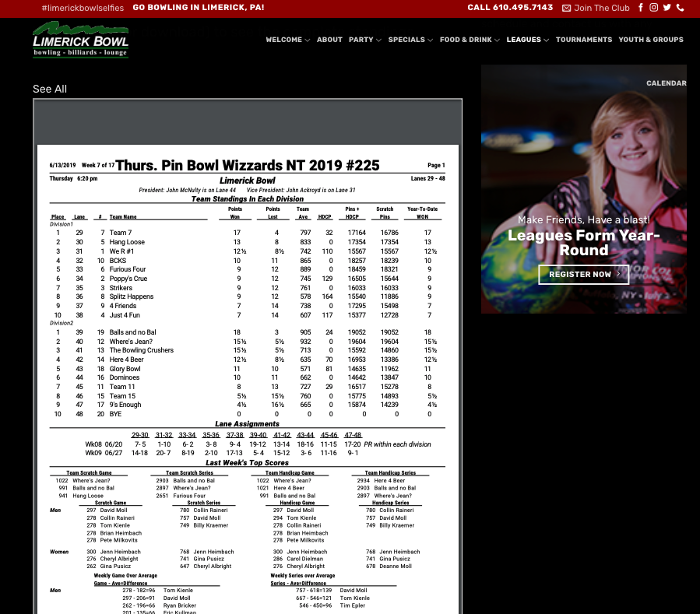Open the TOURNAMENTS navigation item
Viewport: 700px width, 614px height.
584,40
